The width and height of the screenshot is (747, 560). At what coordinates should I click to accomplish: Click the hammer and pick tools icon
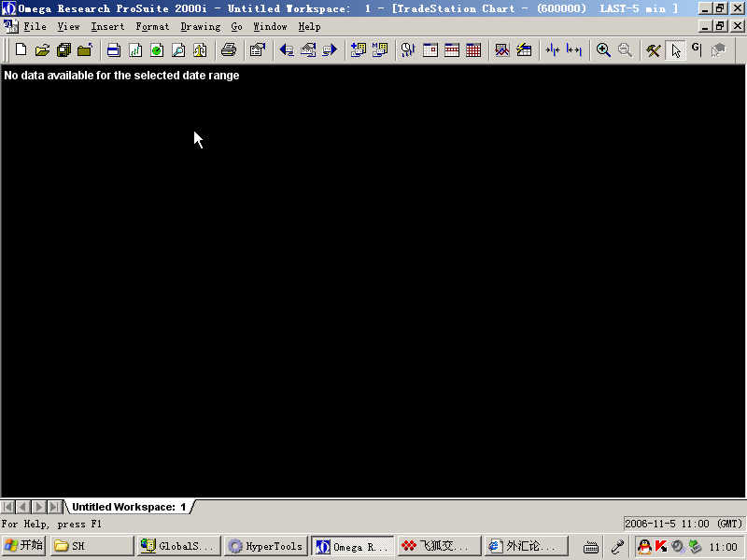click(x=654, y=50)
